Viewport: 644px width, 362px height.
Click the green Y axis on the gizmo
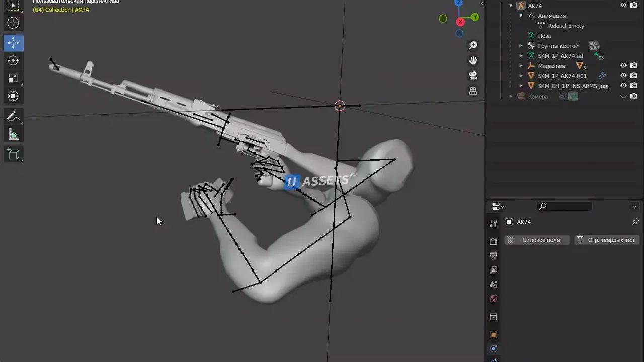click(475, 17)
